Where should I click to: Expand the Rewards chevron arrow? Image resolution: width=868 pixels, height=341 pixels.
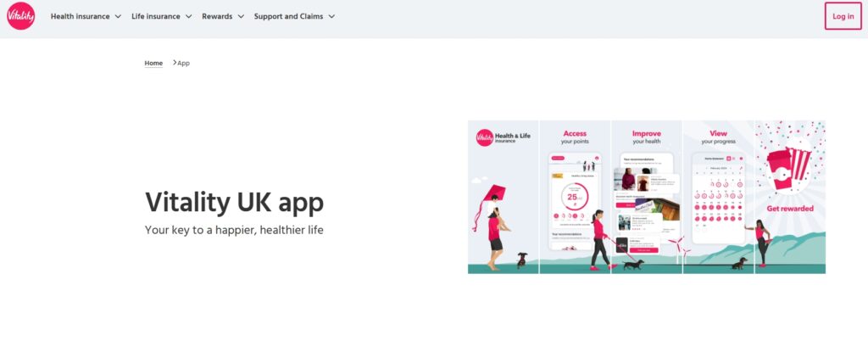pos(241,17)
